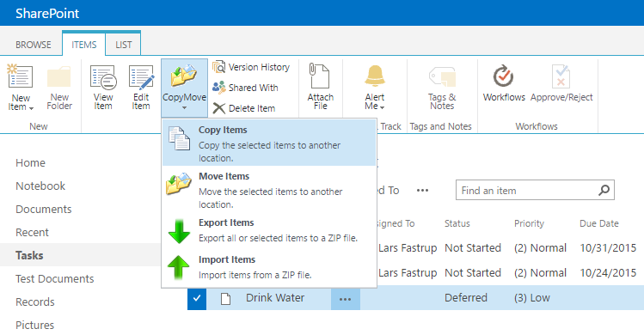The height and width of the screenshot is (335, 644).
Task: Click the New Item ribbon icon
Action: pyautogui.click(x=20, y=76)
